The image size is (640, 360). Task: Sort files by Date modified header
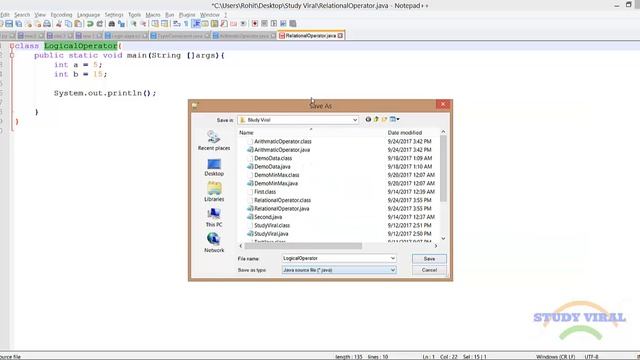point(404,133)
